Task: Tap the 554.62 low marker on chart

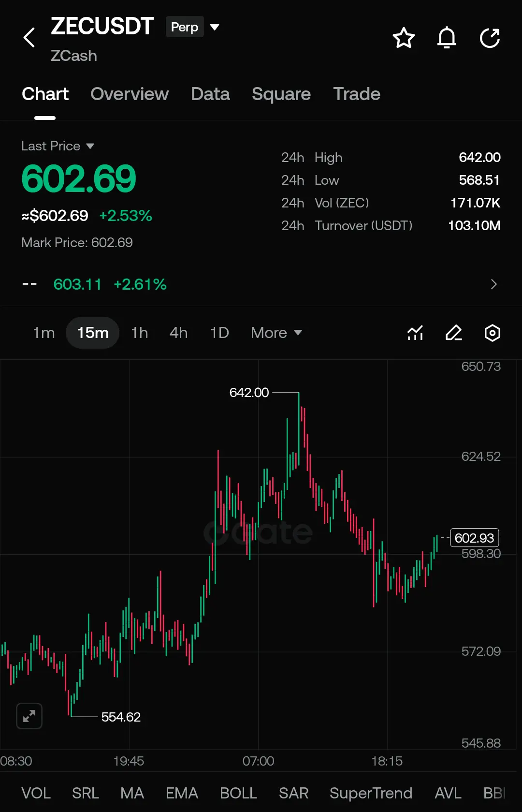Action: (121, 717)
